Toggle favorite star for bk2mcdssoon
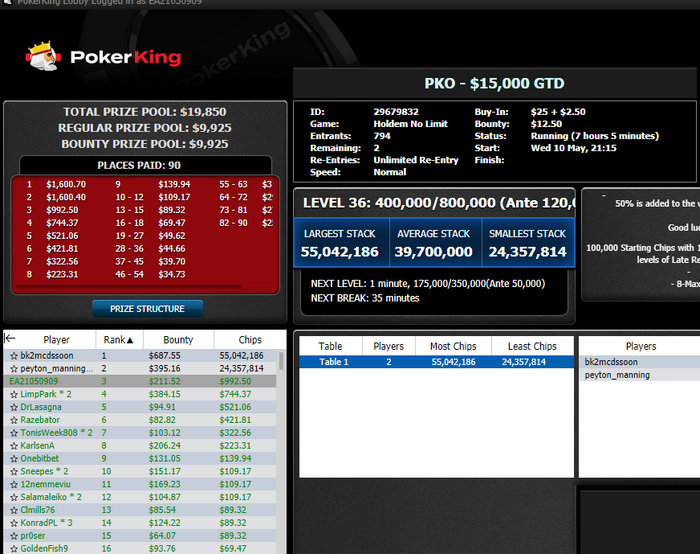This screenshot has width=700, height=554. [x=14, y=356]
